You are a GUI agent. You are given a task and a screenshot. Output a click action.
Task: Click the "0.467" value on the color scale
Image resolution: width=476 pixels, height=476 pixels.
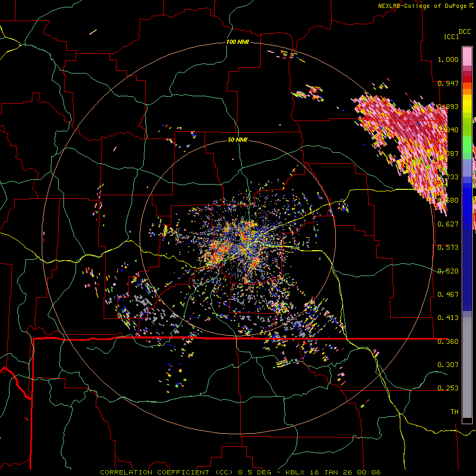coord(448,295)
